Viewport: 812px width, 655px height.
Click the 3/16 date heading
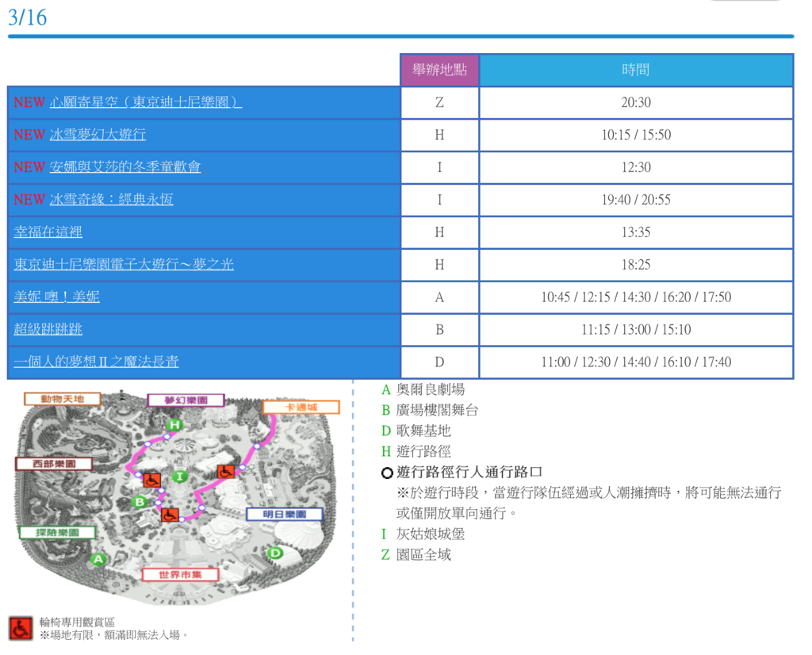tap(27, 17)
